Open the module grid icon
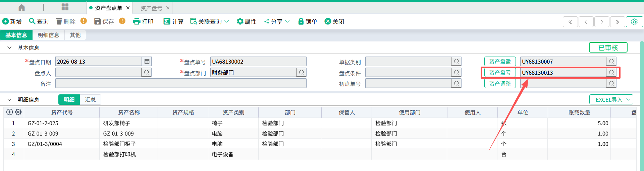Viewport: 644px width, 171px height. 65,7
